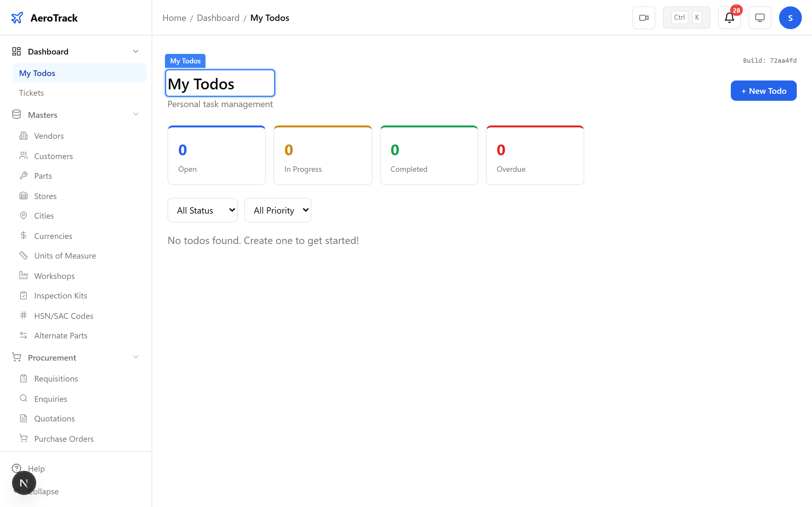Image resolution: width=812 pixels, height=507 pixels.
Task: Click the blue S user avatar
Action: pos(790,17)
